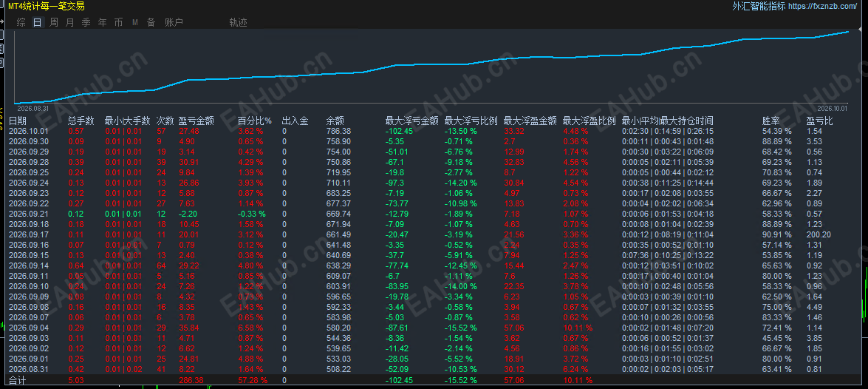Click the profit ratio value 200.20

[819, 234]
